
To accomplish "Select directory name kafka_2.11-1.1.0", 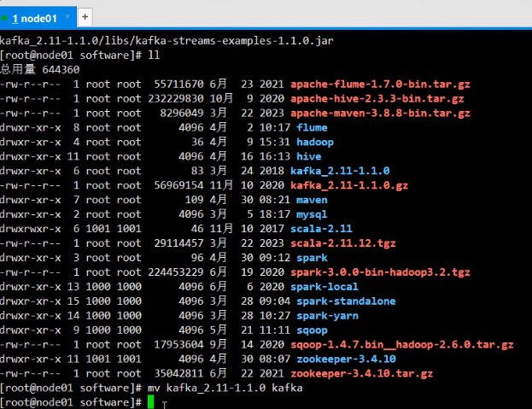I will (340, 171).
